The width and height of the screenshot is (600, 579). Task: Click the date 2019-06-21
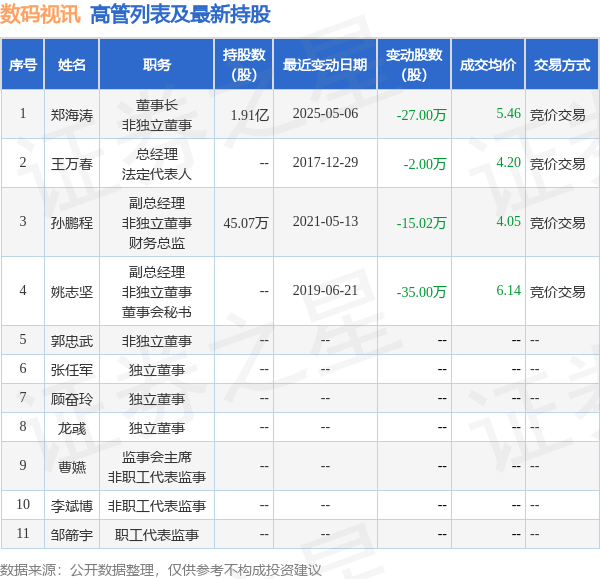[325, 290]
